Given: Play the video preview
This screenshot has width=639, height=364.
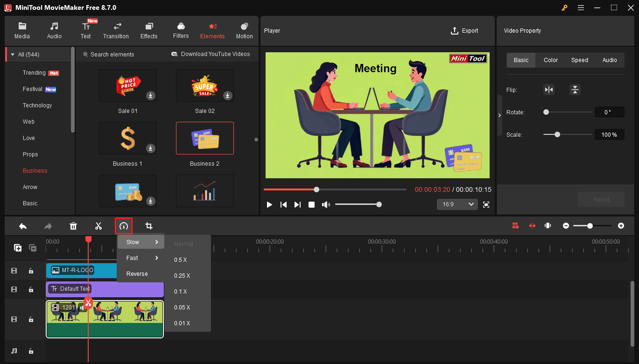Looking at the screenshot, I should click(x=269, y=204).
